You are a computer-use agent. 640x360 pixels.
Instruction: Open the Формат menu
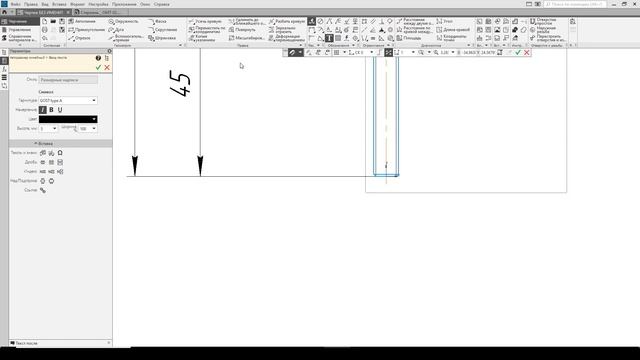point(78,4)
